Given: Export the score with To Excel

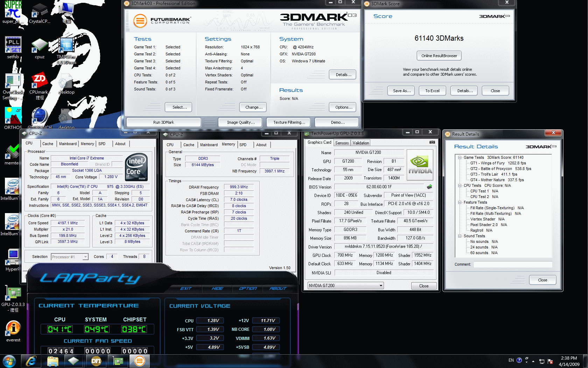Looking at the screenshot, I should pos(432,91).
